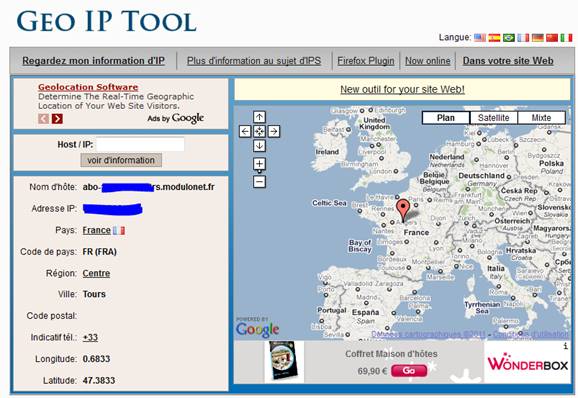Click Go button in Wonderbox ad
The image size is (578, 398).
(x=409, y=370)
